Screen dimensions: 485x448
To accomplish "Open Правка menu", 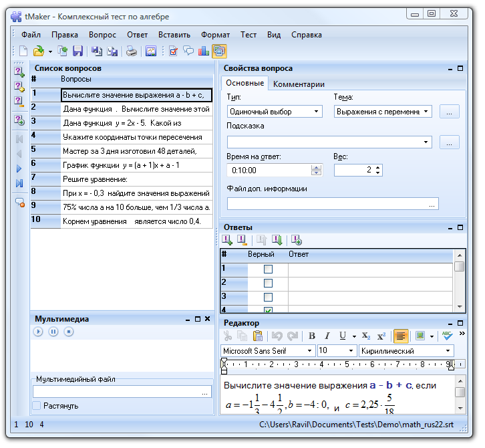I will pyautogui.click(x=65, y=35).
